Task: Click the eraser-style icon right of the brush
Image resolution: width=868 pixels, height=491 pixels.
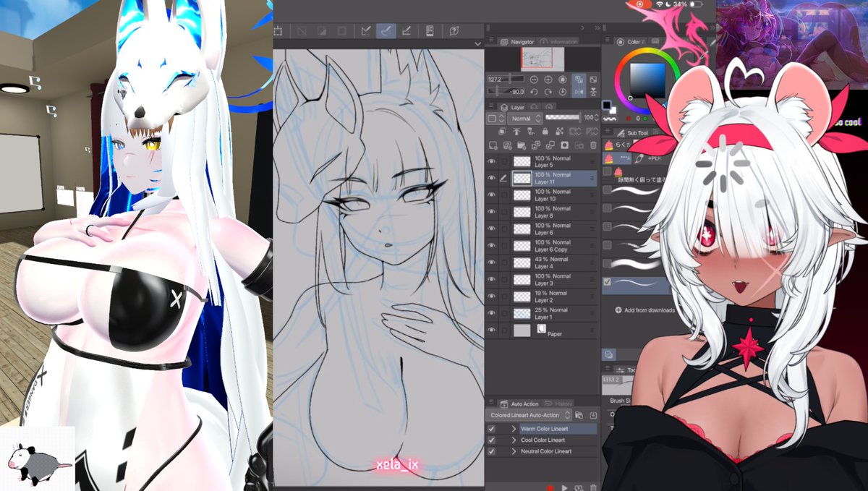Action: click(407, 30)
